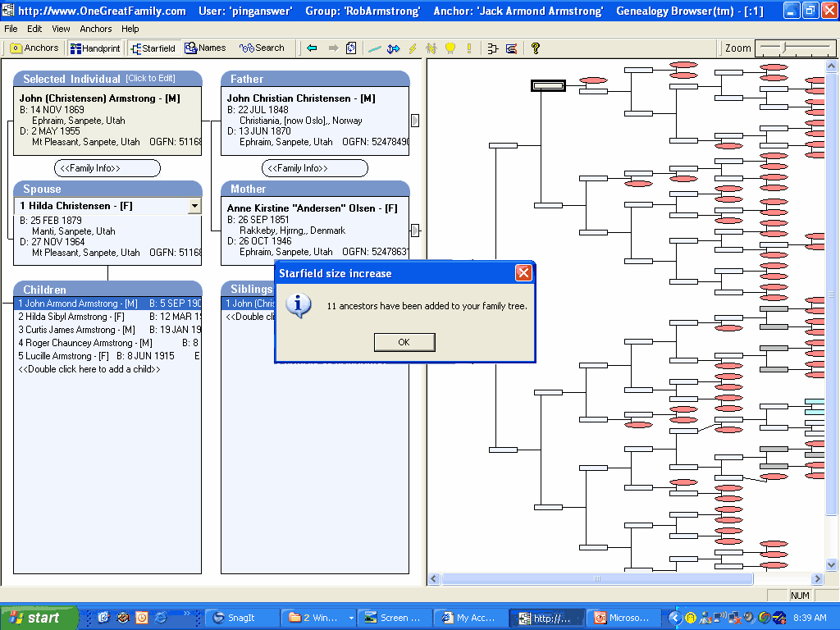Switch to Starfield view
This screenshot has height=630, width=840.
click(x=153, y=48)
